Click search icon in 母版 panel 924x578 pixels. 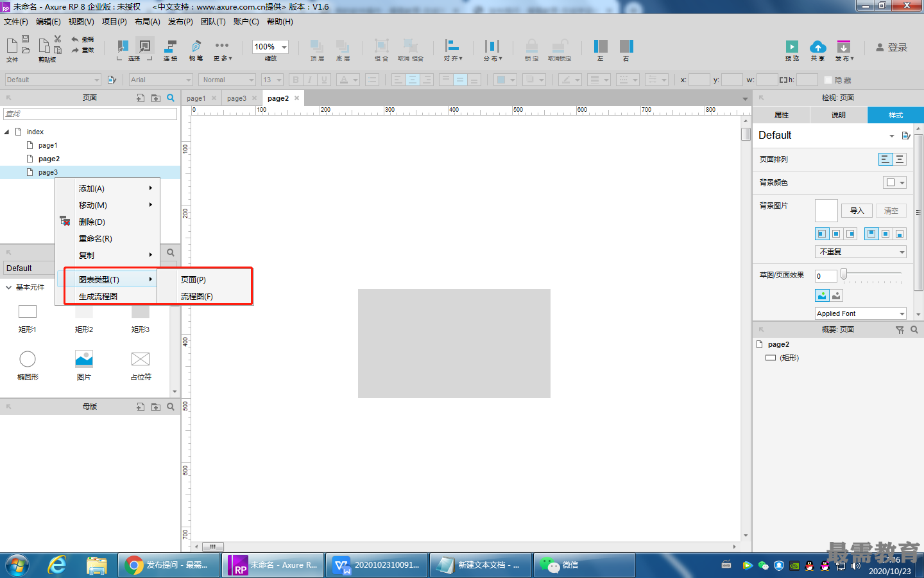click(x=171, y=407)
